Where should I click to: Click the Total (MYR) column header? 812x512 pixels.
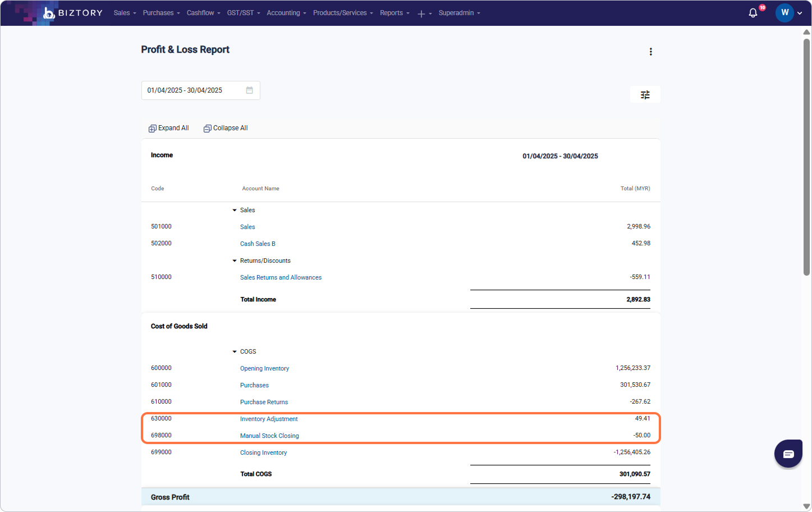coord(635,189)
